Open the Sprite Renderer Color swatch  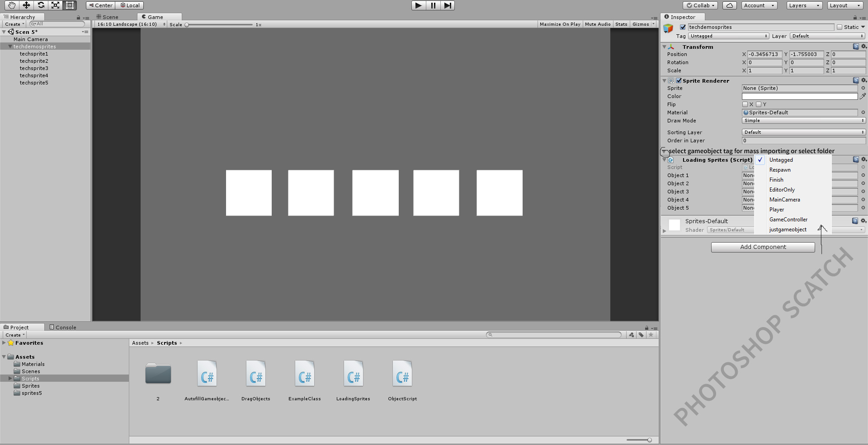[x=799, y=96]
